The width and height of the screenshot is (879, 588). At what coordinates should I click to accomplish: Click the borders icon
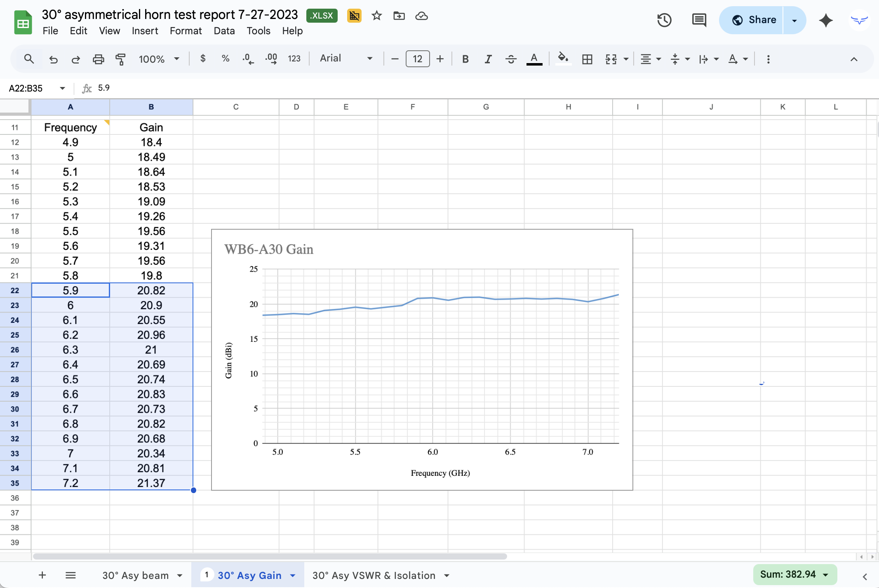coord(587,59)
